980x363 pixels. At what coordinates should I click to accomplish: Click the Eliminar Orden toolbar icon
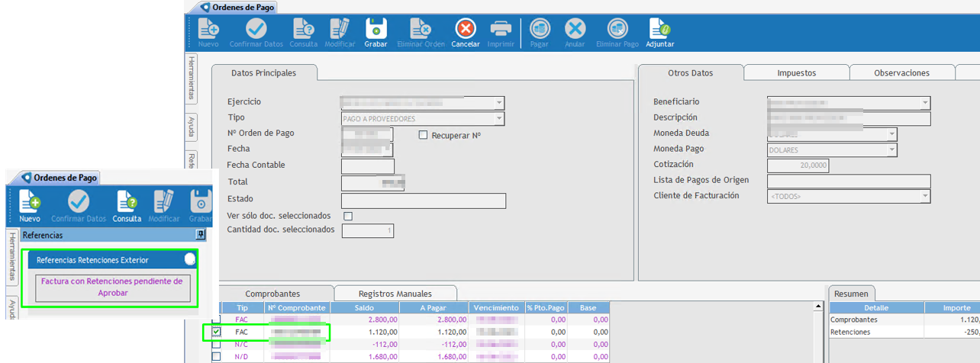(x=421, y=29)
